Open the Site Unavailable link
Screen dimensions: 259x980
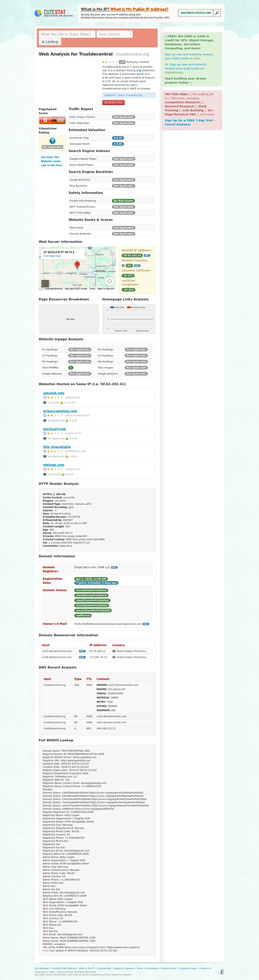[57, 447]
